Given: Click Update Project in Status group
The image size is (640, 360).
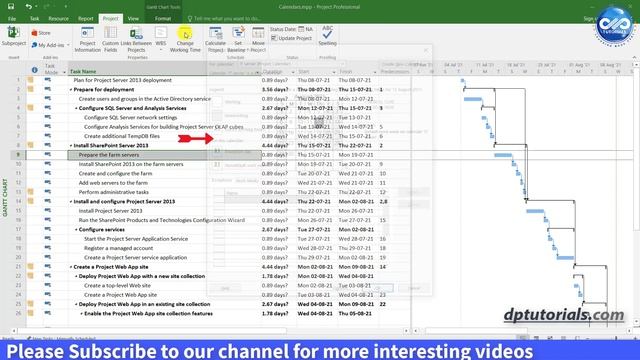Looking at the screenshot, I should point(291,38).
